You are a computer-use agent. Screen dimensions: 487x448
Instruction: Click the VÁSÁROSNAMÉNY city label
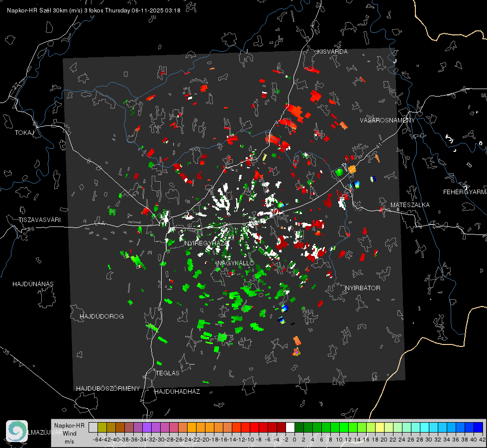click(388, 120)
